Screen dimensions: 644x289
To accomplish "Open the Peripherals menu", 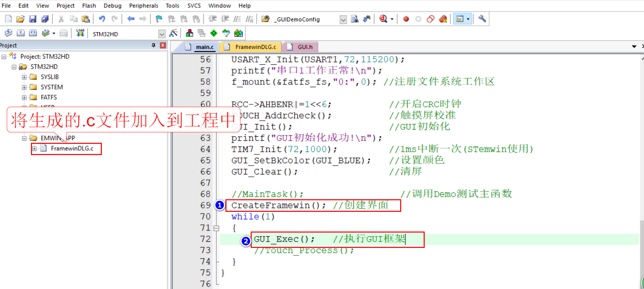I will (x=144, y=5).
